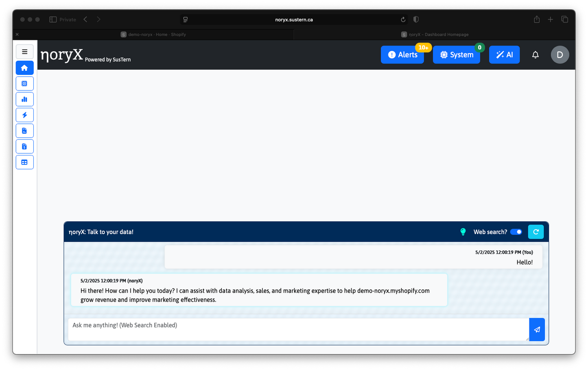Screen dimensions: 588x370
Task: Open the Safari share icon
Action: pos(537,19)
